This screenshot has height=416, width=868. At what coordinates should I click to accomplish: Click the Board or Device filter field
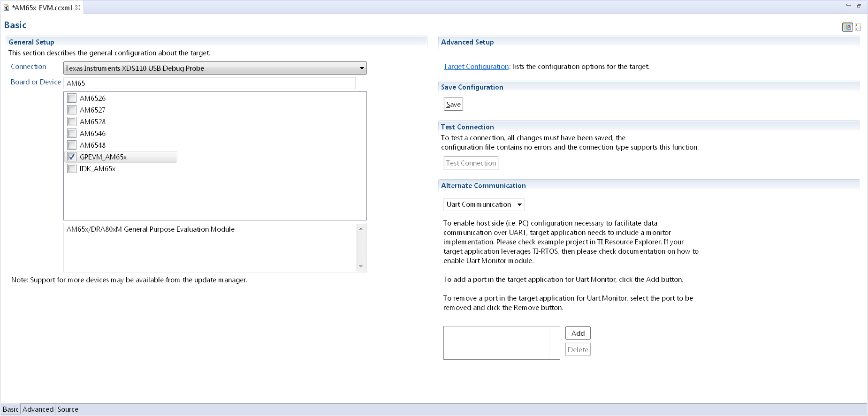point(209,83)
